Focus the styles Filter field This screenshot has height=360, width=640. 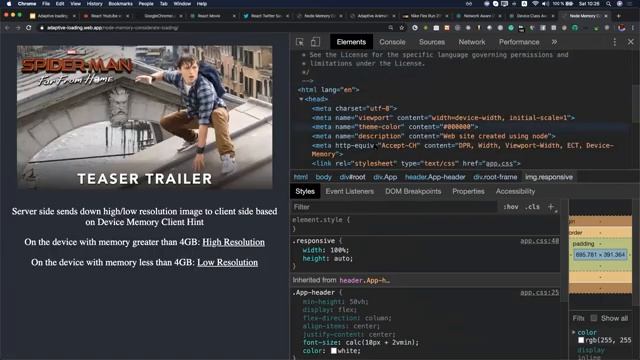[x=394, y=207]
